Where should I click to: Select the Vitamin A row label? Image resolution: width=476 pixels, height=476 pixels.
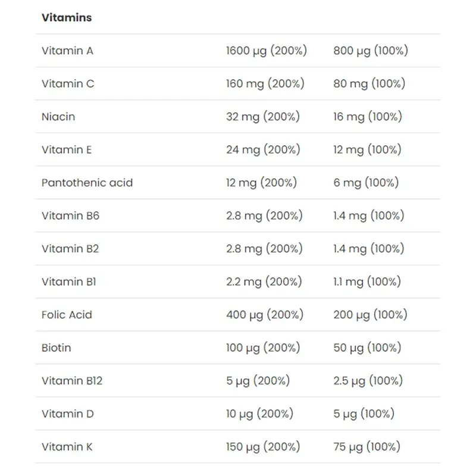point(67,51)
